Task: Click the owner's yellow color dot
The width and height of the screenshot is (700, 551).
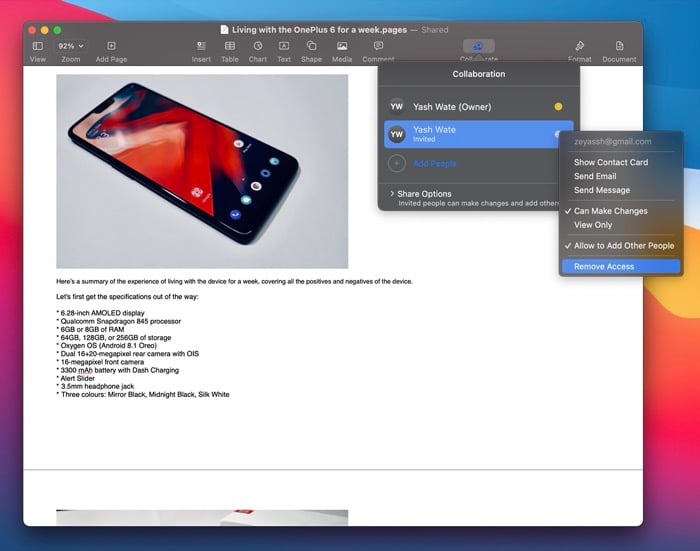Action: (558, 107)
